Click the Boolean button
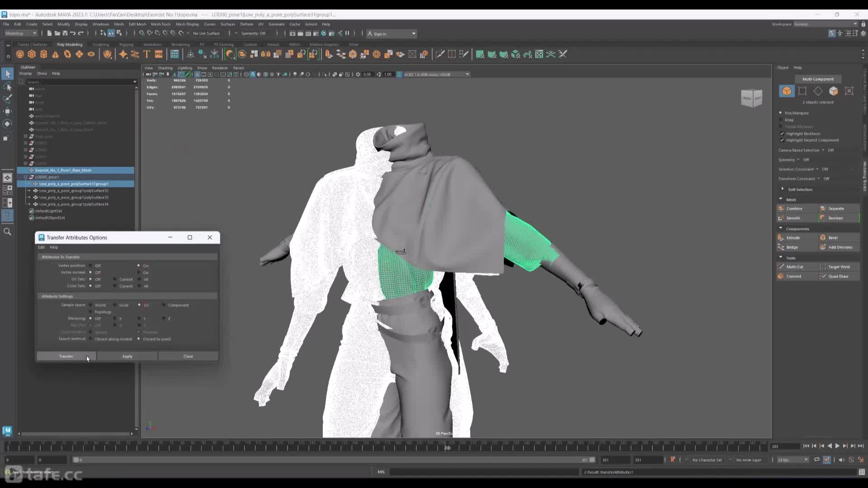This screenshot has width=868, height=488. pos(839,218)
